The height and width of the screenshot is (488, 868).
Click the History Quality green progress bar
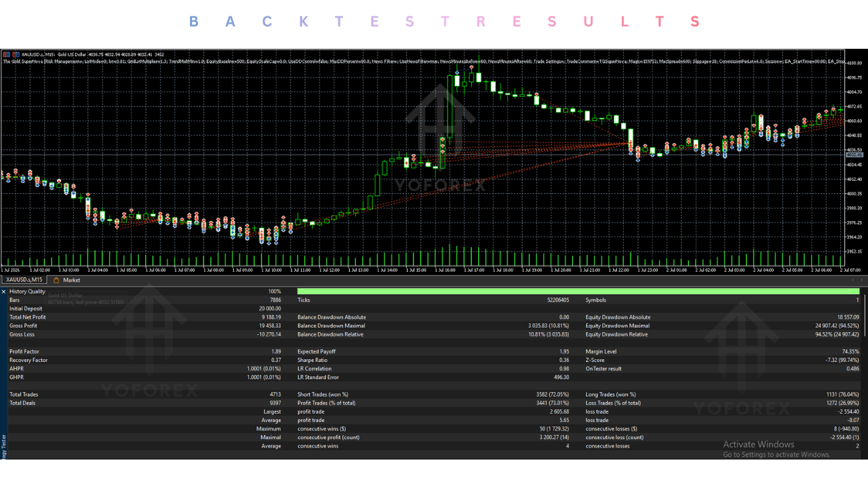(x=578, y=291)
